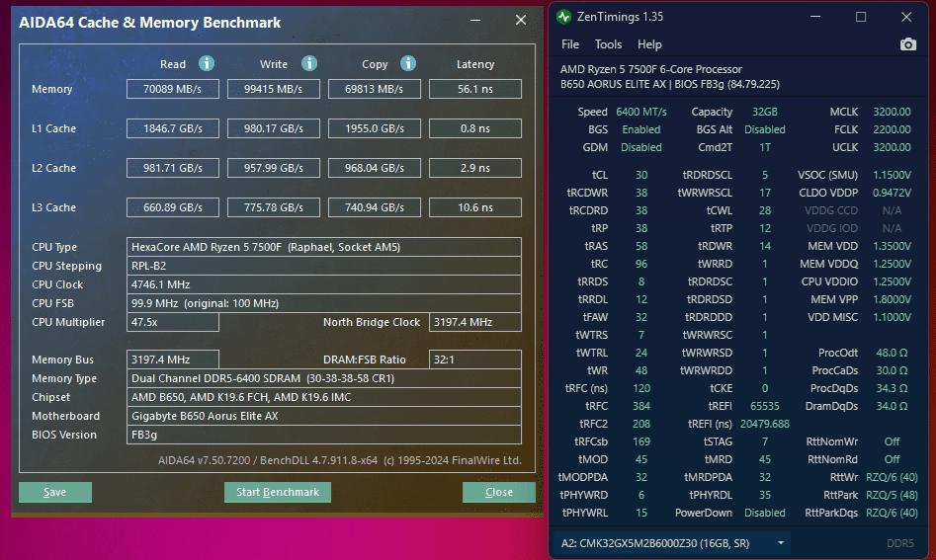The height and width of the screenshot is (560, 936).
Task: Click the tPHYRDL value 35
Action: pos(765,495)
